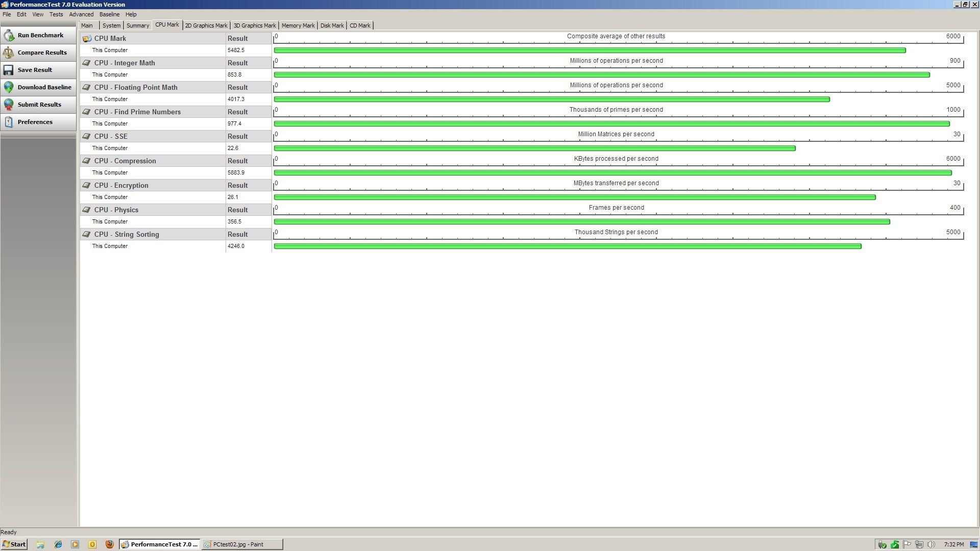Switch to the Summary tab

[x=138, y=26]
